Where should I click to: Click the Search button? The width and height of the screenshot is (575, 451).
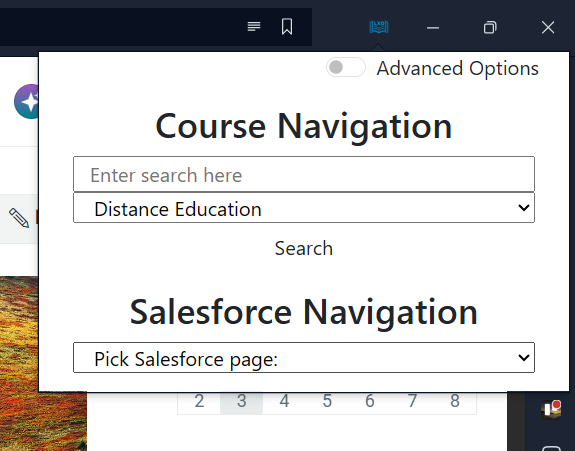304,248
